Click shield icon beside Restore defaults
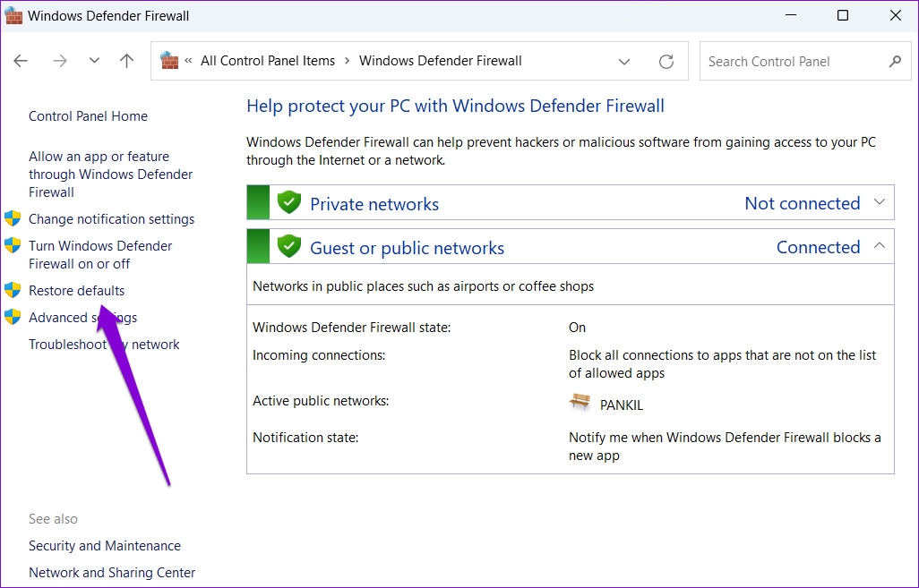The height and width of the screenshot is (588, 919). pyautogui.click(x=13, y=290)
